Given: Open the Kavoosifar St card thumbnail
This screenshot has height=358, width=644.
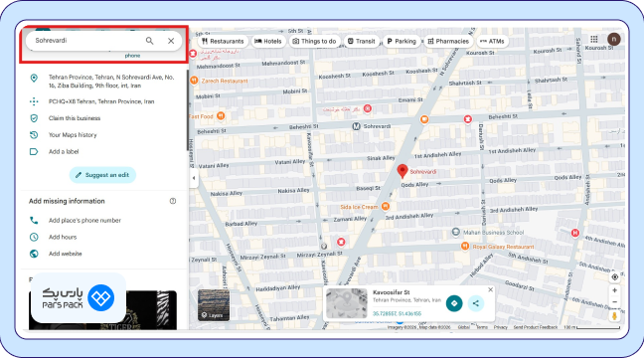Looking at the screenshot, I should point(347,303).
